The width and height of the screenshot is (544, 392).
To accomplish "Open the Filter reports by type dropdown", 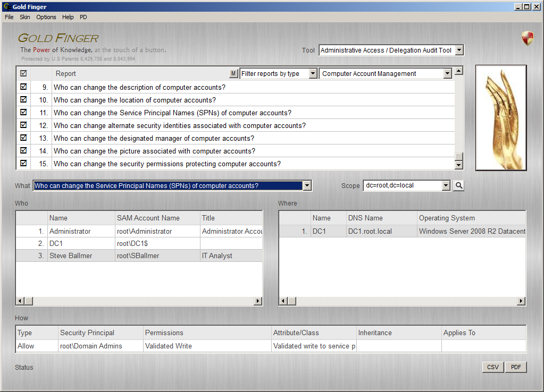I will click(x=312, y=73).
